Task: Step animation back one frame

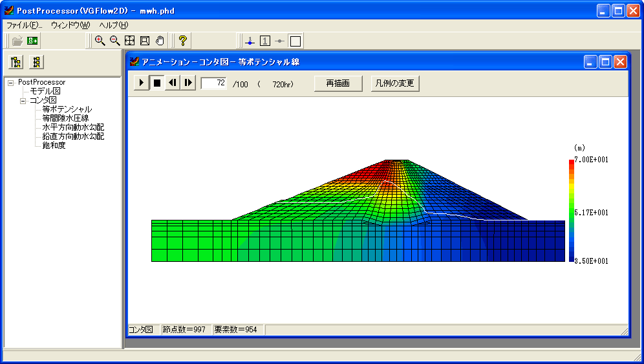Action: click(173, 83)
